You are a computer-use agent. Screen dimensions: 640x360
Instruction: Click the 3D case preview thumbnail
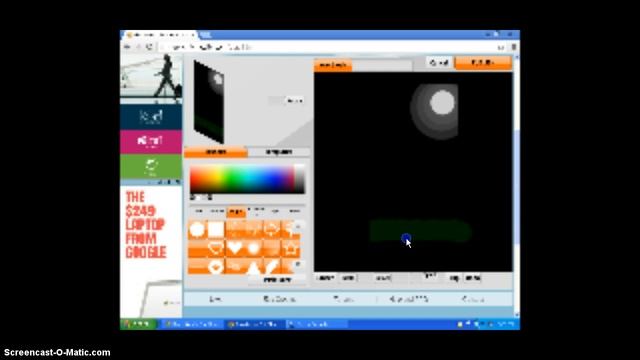[x=209, y=102]
